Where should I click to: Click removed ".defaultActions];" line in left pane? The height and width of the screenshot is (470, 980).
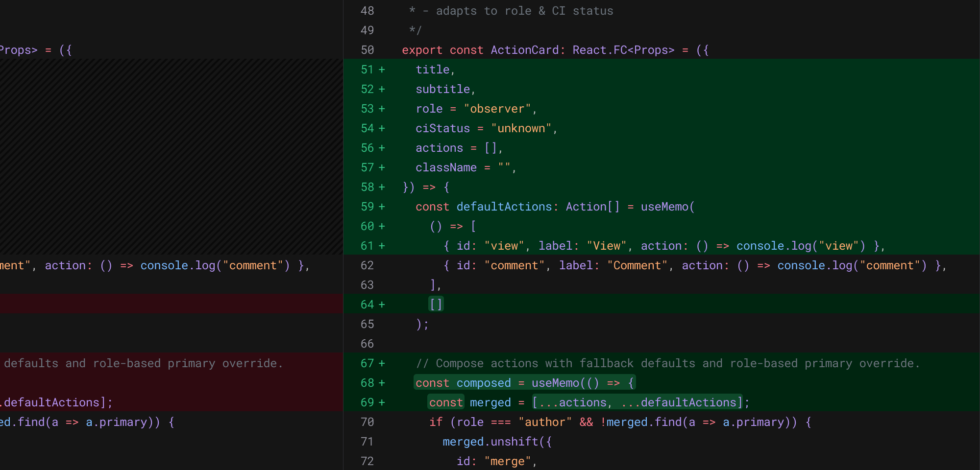(56, 402)
